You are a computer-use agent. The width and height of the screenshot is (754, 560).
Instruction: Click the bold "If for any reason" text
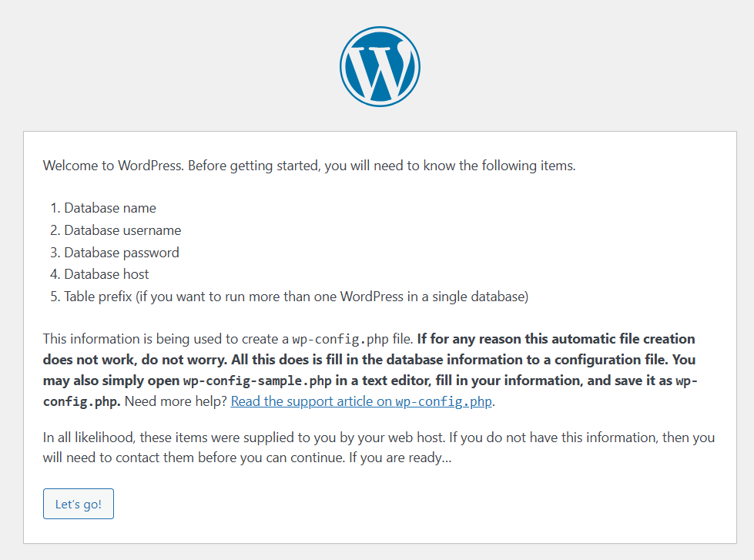point(466,339)
